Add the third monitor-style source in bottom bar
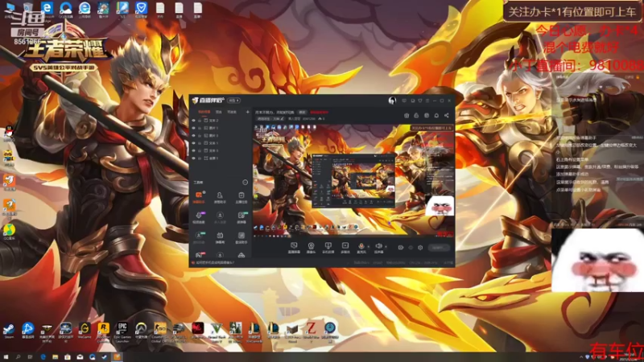The height and width of the screenshot is (362, 644). 328,248
